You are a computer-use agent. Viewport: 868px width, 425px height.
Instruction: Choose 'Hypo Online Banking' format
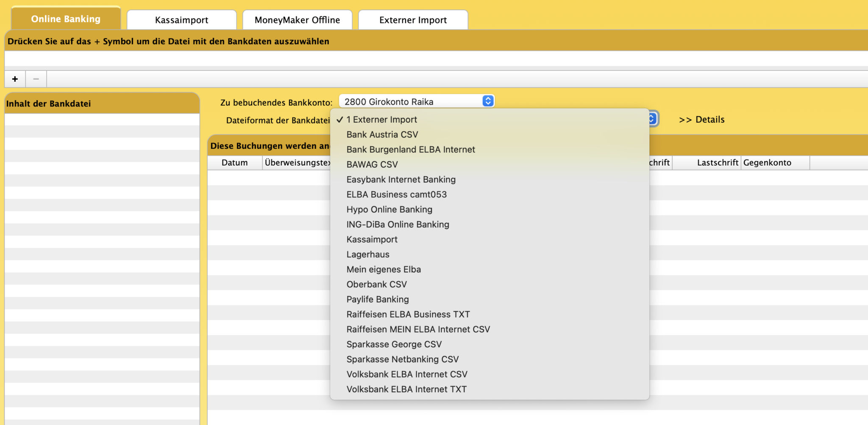389,209
